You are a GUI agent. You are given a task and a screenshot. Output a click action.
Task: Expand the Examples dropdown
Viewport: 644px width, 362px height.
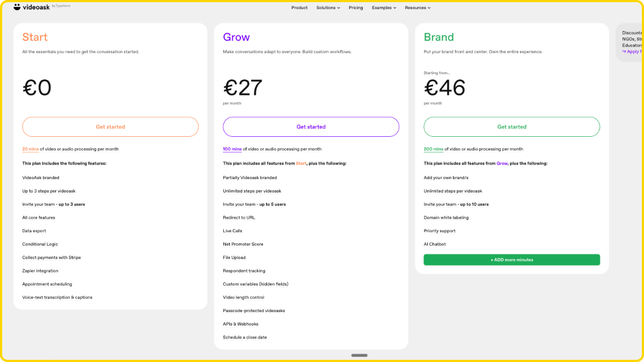pos(384,8)
